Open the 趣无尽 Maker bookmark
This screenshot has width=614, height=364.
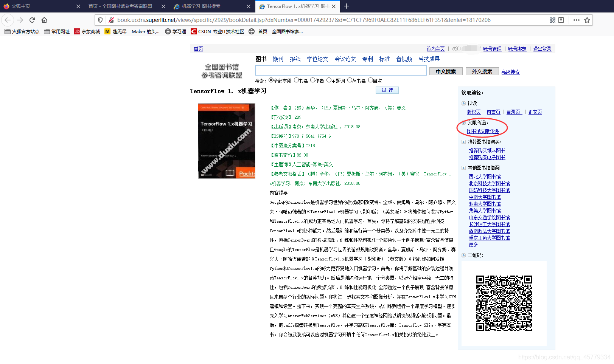point(132,32)
